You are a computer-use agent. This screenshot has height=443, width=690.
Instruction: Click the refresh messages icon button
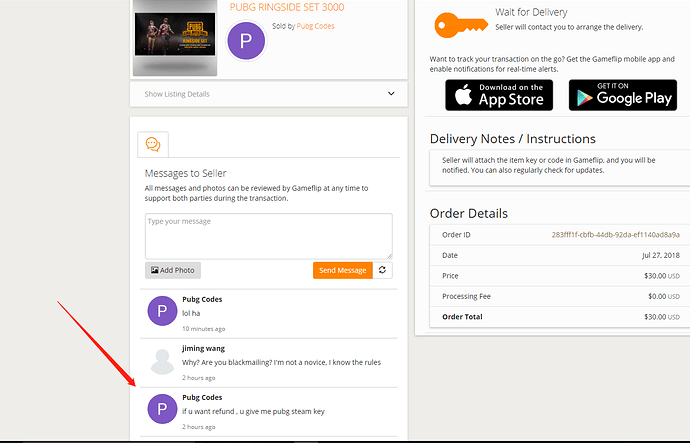[x=382, y=270]
